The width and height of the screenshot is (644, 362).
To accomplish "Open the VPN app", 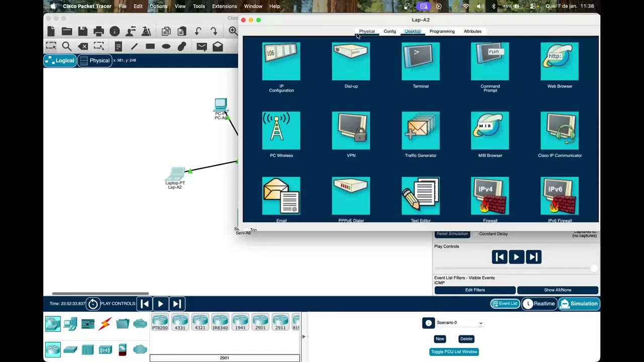I will click(x=351, y=131).
